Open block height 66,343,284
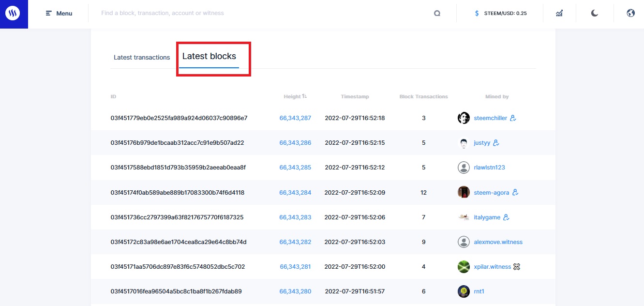This screenshot has height=306, width=644. coord(295,193)
